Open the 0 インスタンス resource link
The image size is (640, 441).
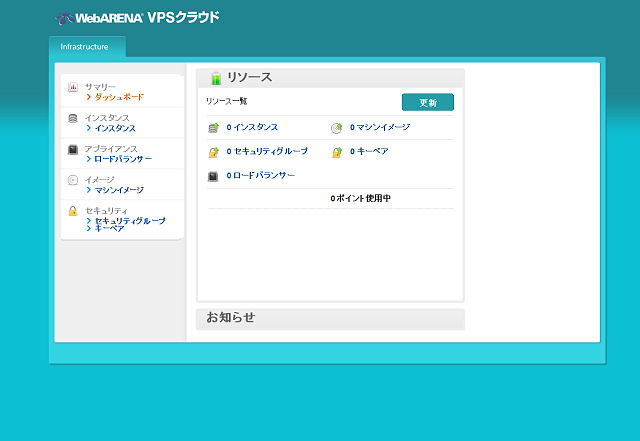click(x=252, y=127)
